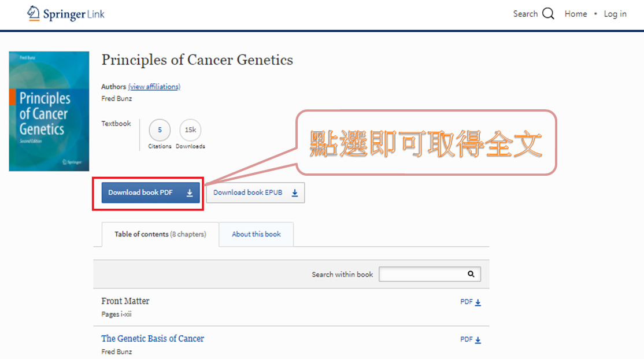Viewport: 644px width, 359px height.
Task: Click the 5 Citations circle badge
Action: [160, 130]
